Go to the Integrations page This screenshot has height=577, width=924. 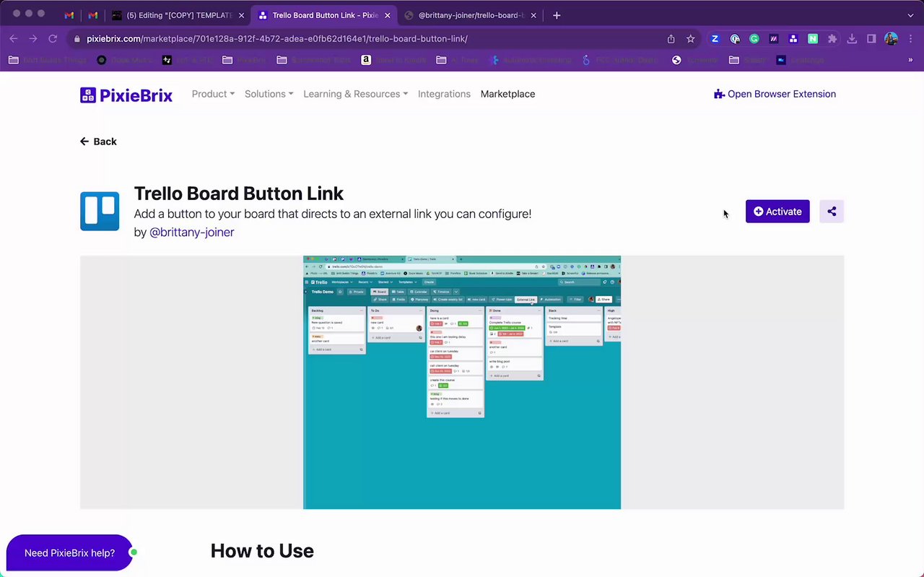point(444,94)
